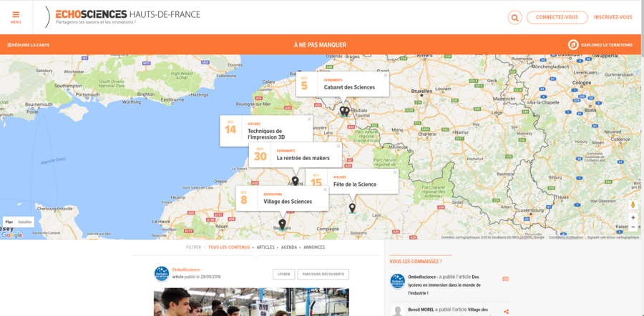Screen dimensions: 644x316
Task: Click the Lycéen tag button
Action: (283, 274)
